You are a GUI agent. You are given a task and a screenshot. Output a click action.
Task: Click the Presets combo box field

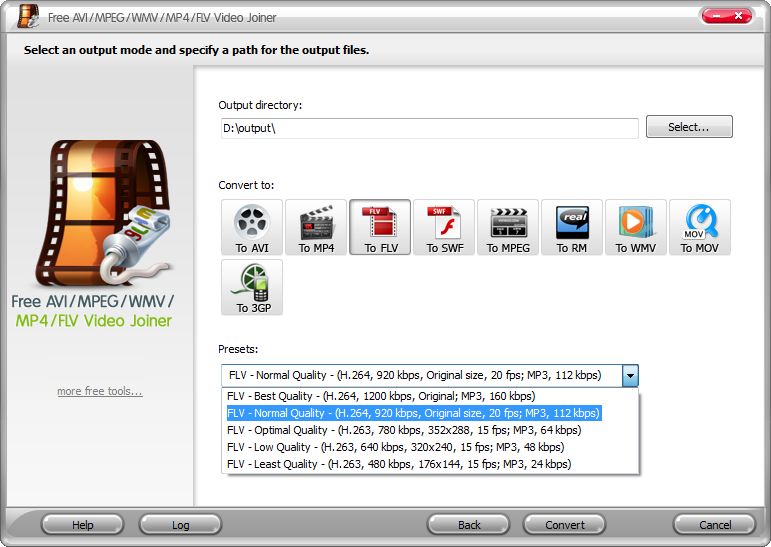pyautogui.click(x=422, y=375)
